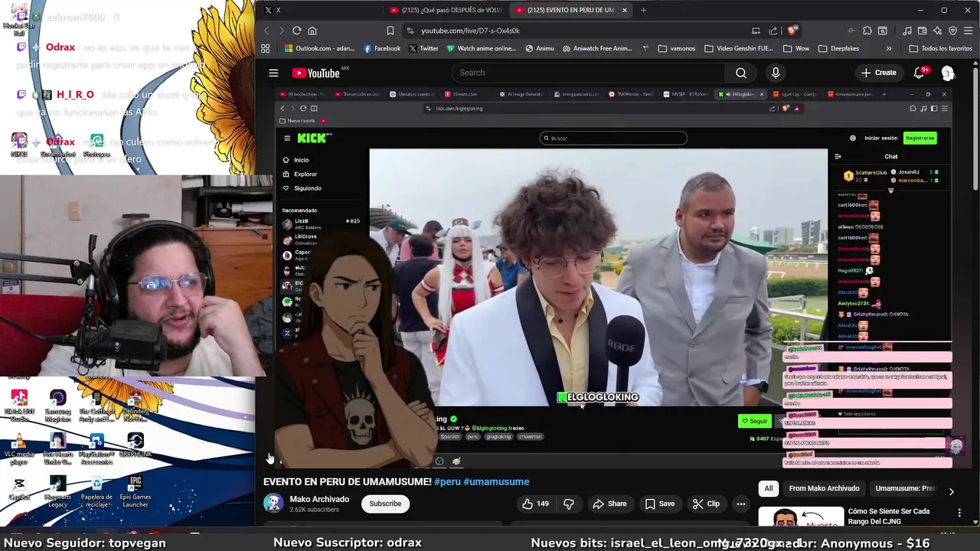Reload the page in the browser
This screenshot has width=980, height=551.
pos(296,31)
